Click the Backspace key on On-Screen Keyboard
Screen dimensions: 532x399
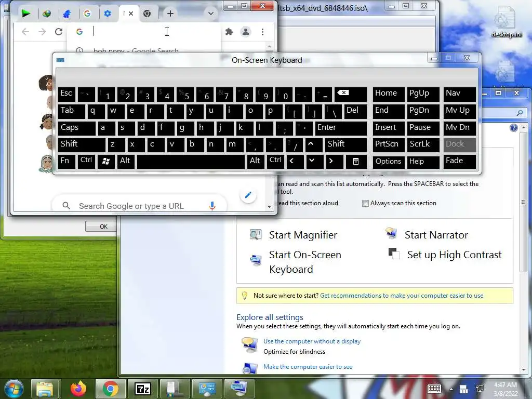coord(351,95)
